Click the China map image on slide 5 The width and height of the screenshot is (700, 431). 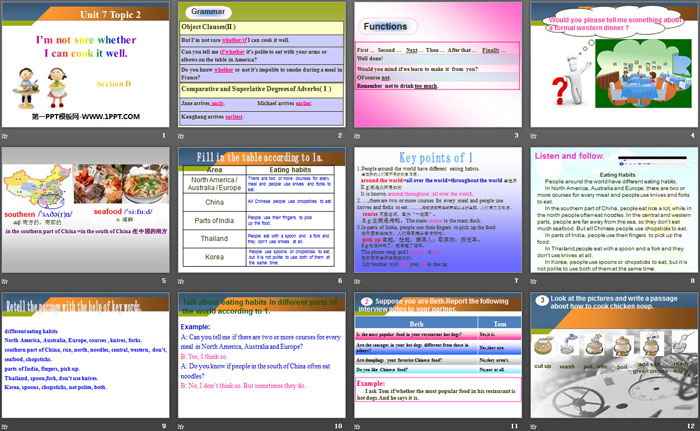click(38, 186)
